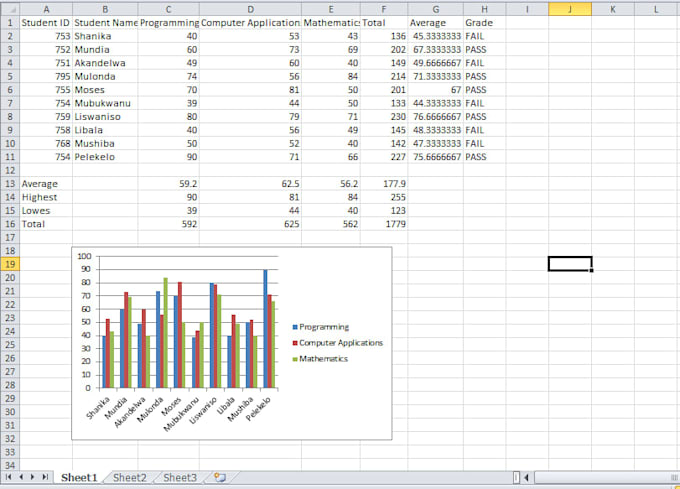680x489 pixels.
Task: Click the 'Average' label in row 13
Action: click(46, 184)
